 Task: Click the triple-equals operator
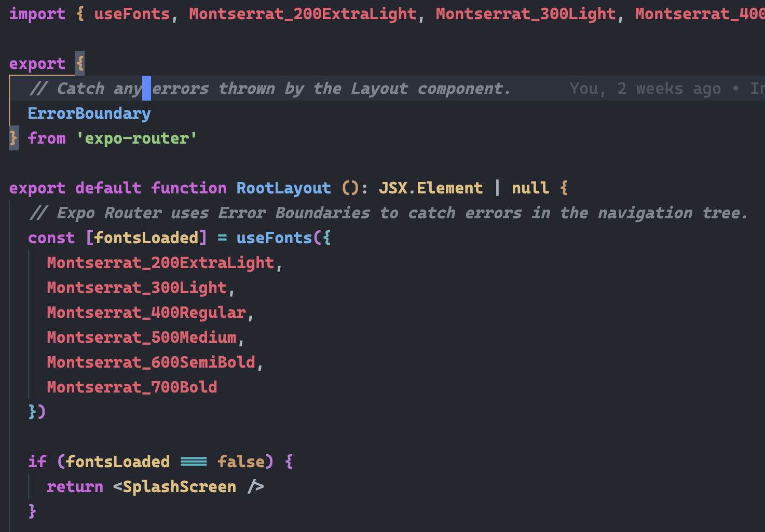point(194,462)
